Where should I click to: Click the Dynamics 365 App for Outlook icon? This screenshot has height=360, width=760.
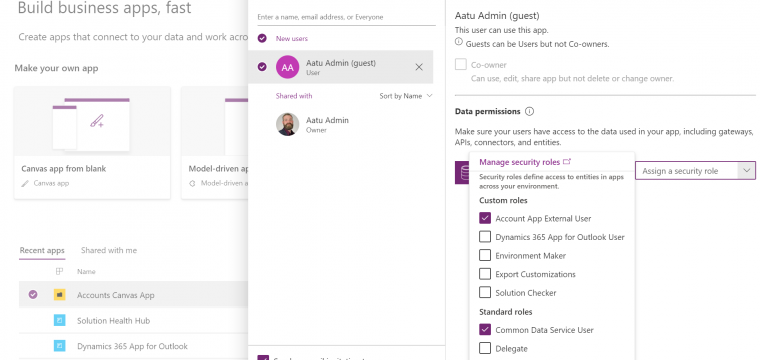pos(60,346)
